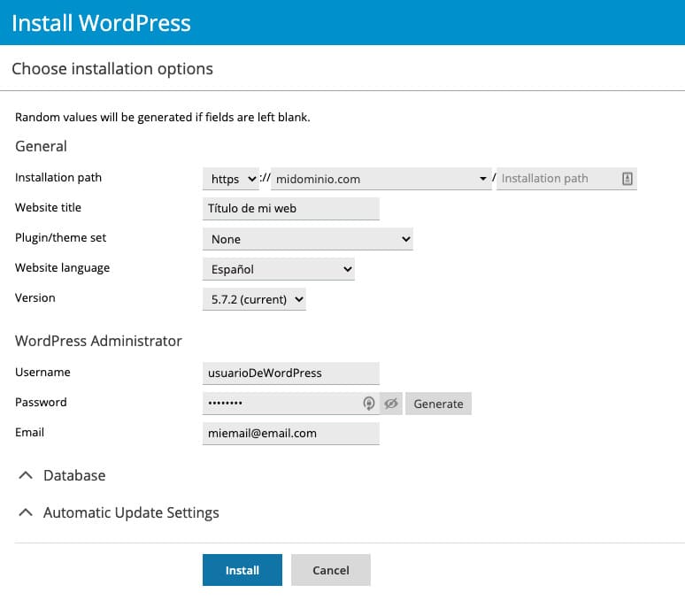Click the Install button
The height and width of the screenshot is (616, 685).
[x=242, y=570]
